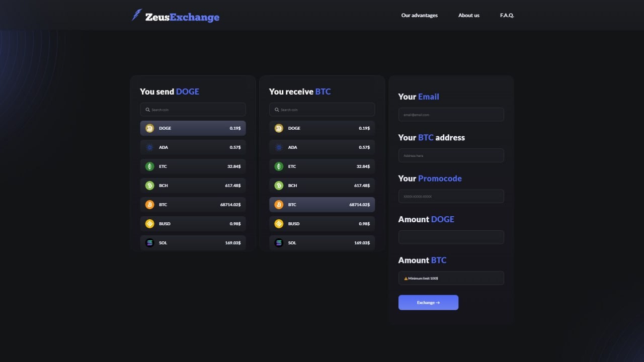Go to the ZeusExchange home link text

point(182,17)
